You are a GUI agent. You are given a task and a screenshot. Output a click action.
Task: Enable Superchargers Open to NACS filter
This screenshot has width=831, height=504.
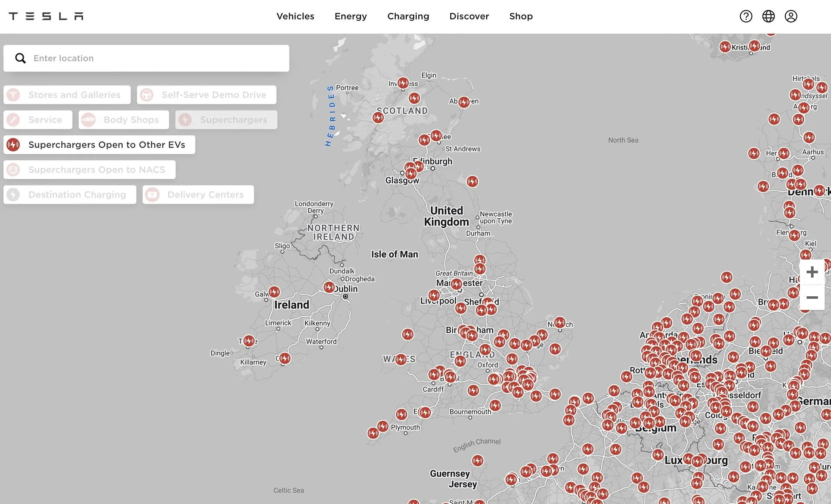89,170
